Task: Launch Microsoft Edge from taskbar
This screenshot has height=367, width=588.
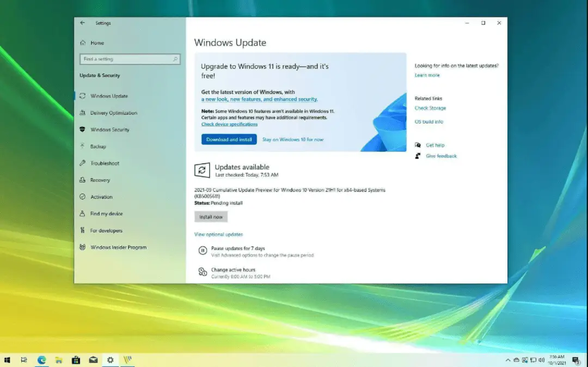Action: point(41,360)
